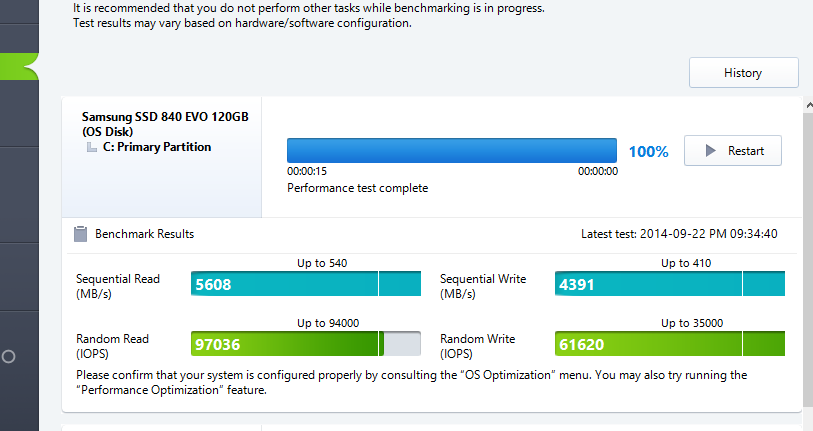Click the remaining time 00:00:00
Image resolution: width=813 pixels, height=431 pixels.
pyautogui.click(x=598, y=171)
